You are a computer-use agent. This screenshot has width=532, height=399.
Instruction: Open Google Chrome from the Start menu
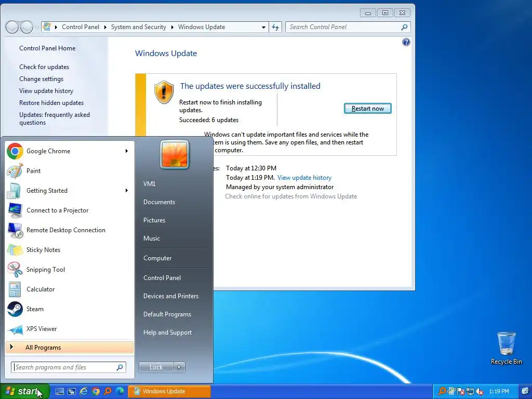[x=70, y=151]
